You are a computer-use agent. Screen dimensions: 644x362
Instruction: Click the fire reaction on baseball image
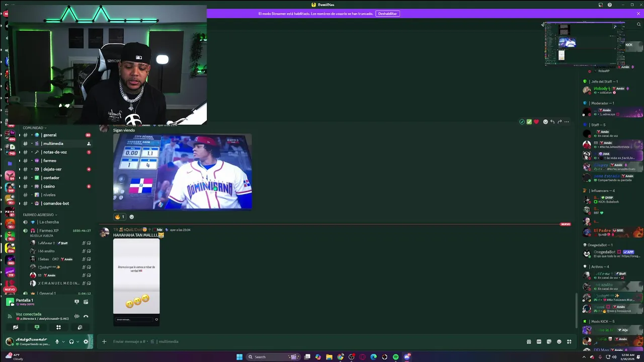[119, 217]
